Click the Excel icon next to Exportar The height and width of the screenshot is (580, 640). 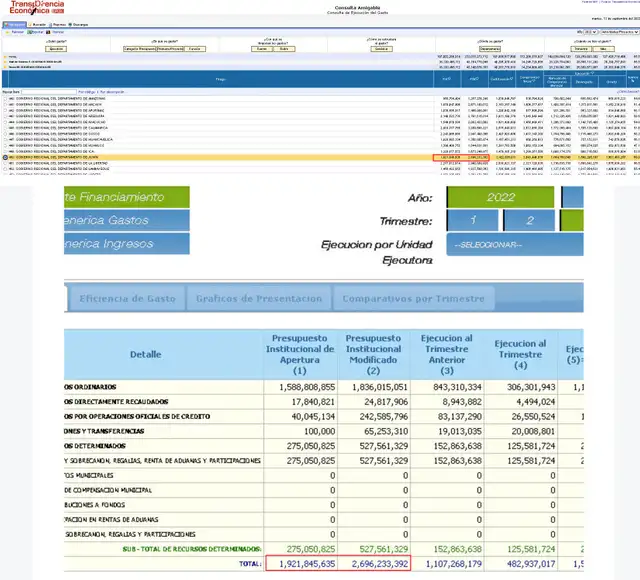[x=29, y=32]
